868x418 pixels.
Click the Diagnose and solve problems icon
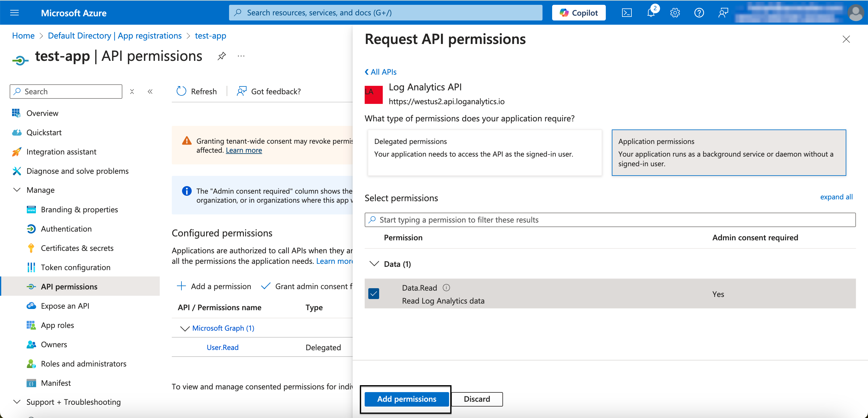[17, 171]
